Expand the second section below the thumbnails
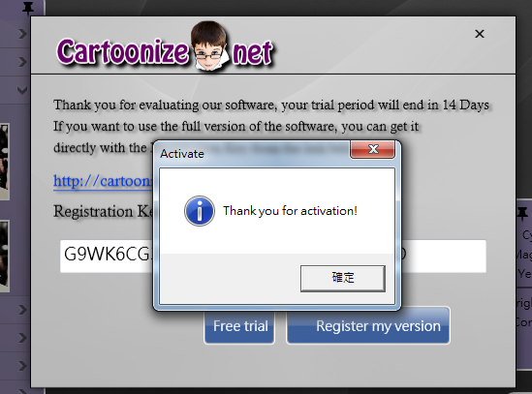This screenshot has width=532, height=394. [22, 338]
